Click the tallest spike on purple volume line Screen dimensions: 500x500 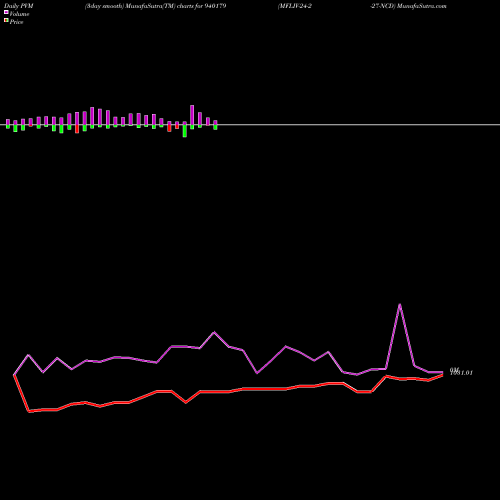pos(400,304)
